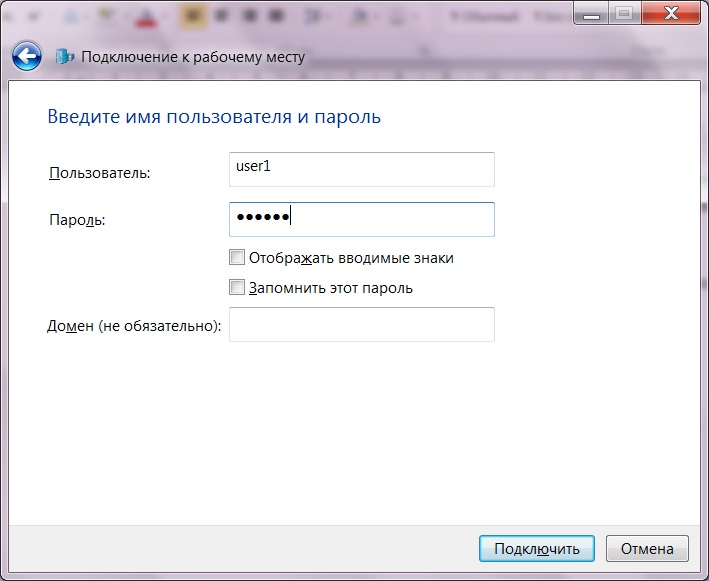This screenshot has height=581, width=709.
Task: Click the heading Введите имя пользователя и пароль
Action: pos(214,117)
